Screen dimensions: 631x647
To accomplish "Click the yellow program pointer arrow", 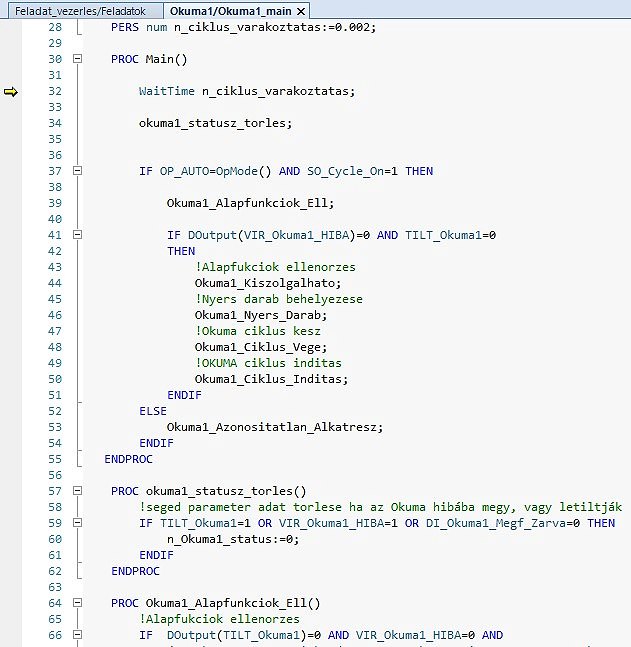I will [11, 92].
